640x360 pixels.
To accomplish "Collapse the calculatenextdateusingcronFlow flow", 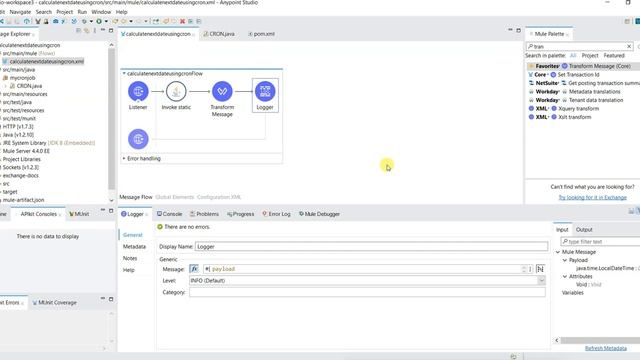I will click(x=124, y=73).
